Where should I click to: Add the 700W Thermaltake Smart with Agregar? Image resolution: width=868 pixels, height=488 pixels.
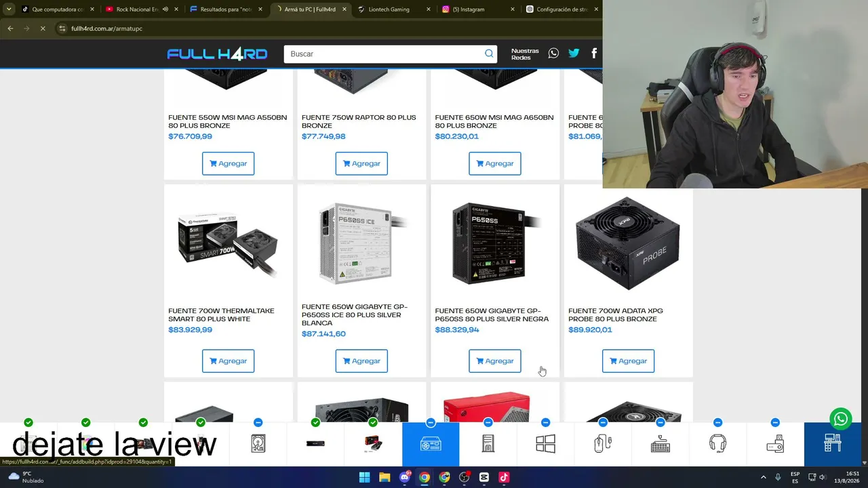[x=228, y=361]
